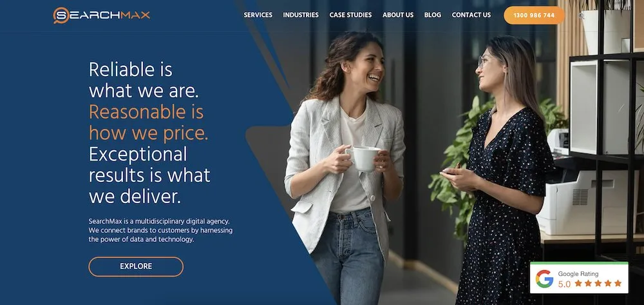The width and height of the screenshot is (644, 305).
Task: Click the orange 'Reasonable is how we price' headline
Action: (x=148, y=123)
